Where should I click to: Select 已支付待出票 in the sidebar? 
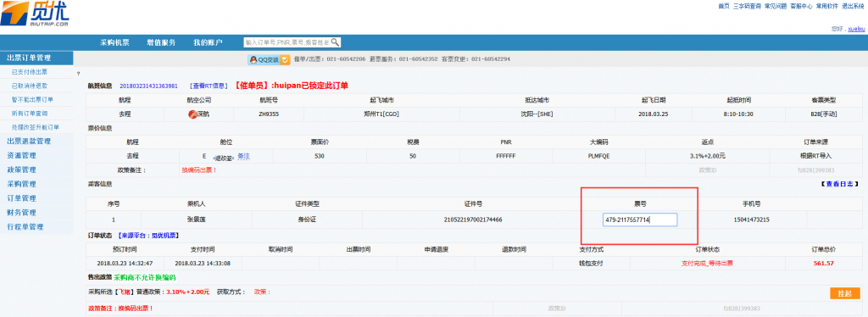point(30,72)
